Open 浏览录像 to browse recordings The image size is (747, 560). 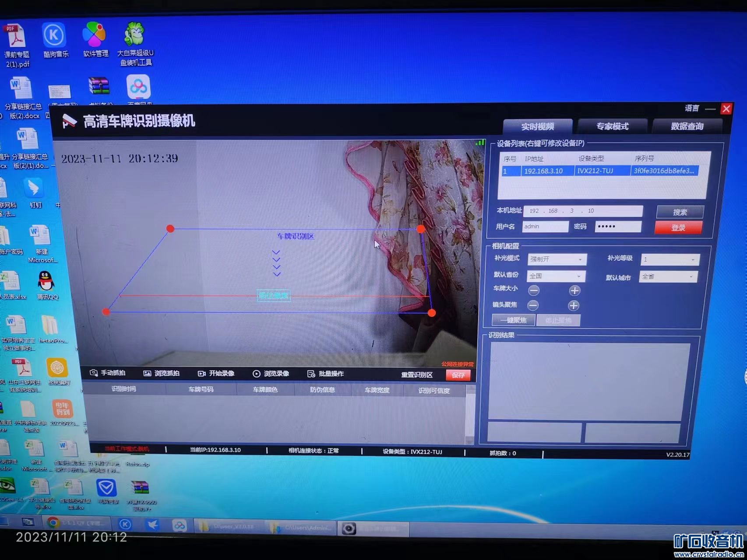271,374
